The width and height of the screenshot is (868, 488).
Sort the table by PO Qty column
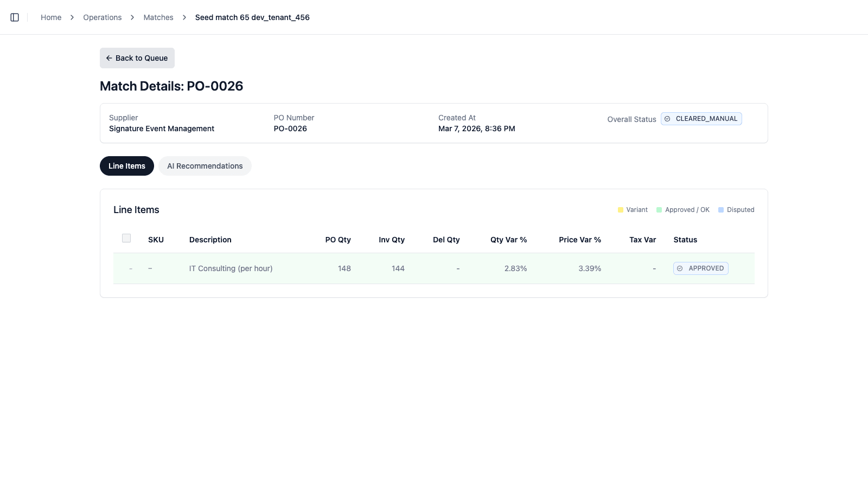(337, 240)
